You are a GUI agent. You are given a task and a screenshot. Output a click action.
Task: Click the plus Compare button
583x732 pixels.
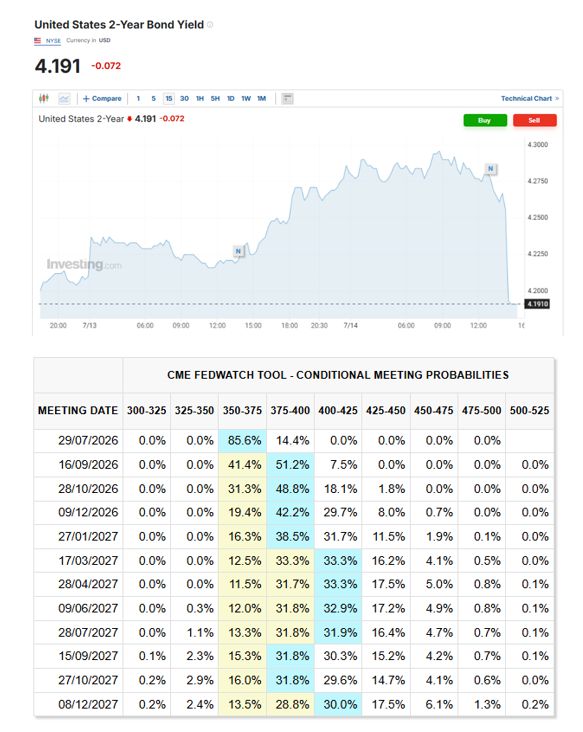click(102, 99)
